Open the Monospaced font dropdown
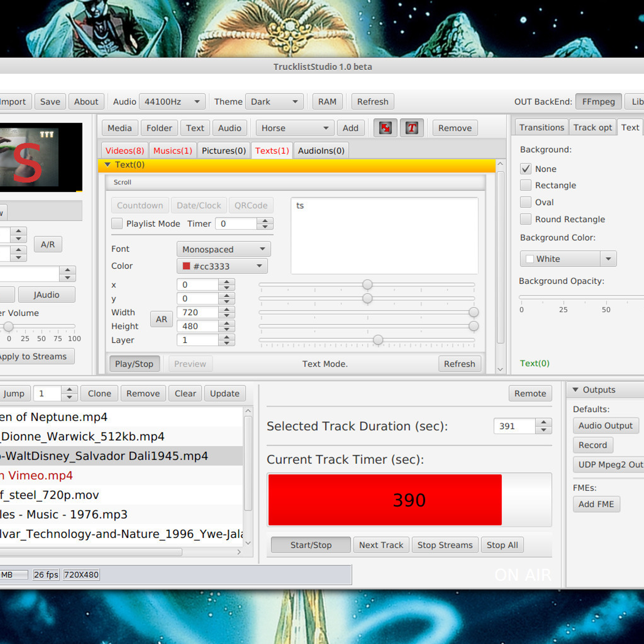Screen dimensions: 644x644 [224, 249]
